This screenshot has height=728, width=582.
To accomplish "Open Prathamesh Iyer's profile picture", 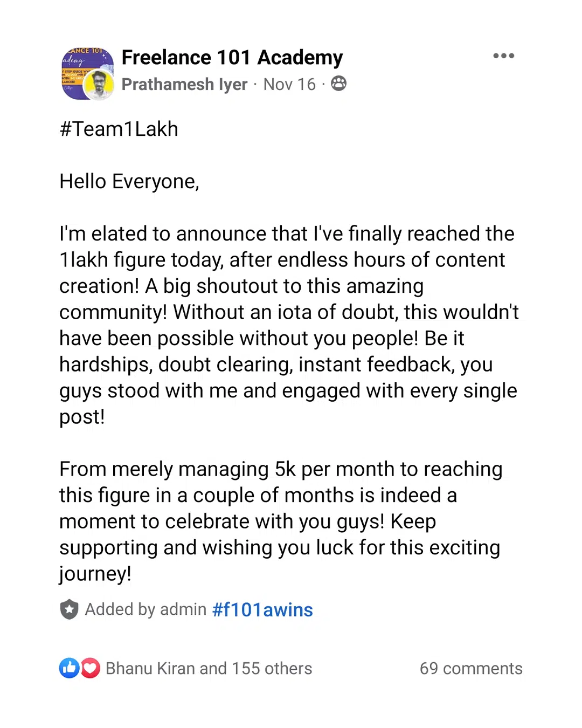I will point(99,85).
